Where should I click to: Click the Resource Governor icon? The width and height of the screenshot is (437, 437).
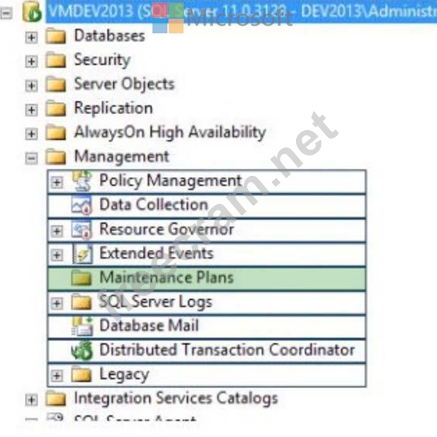pos(82,230)
